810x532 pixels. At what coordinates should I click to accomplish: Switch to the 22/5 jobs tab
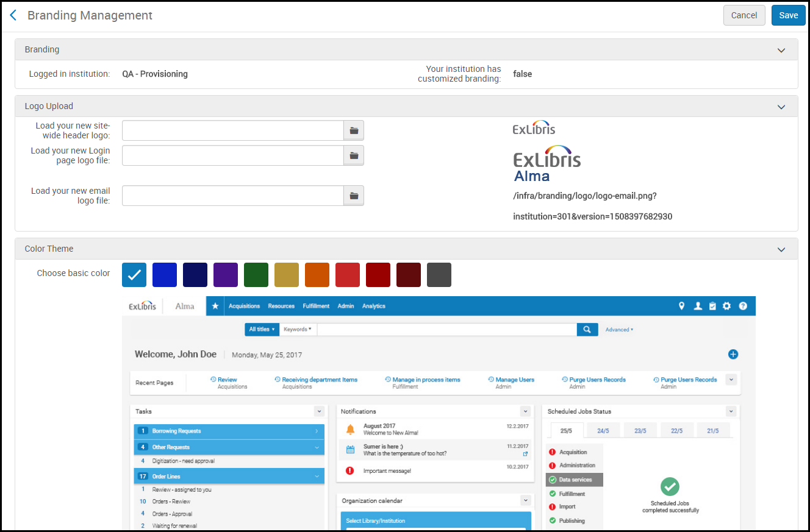(x=676, y=430)
